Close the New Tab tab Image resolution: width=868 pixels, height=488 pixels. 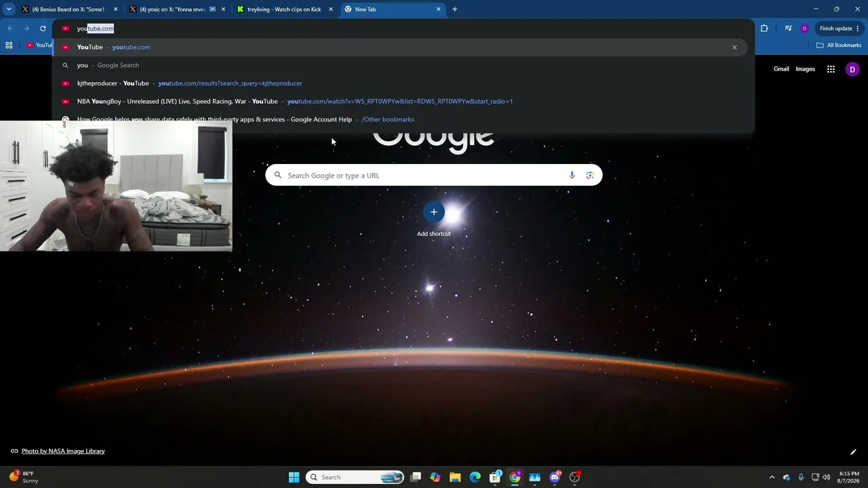tap(439, 9)
